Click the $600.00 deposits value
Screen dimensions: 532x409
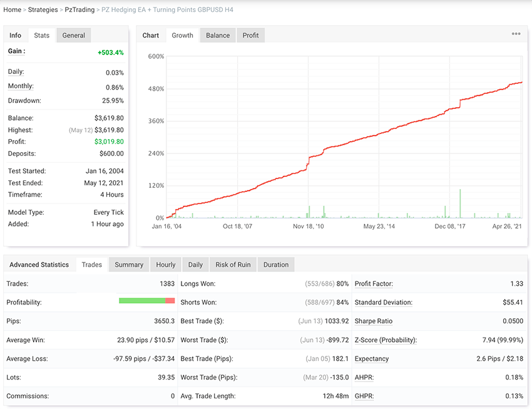coord(111,153)
